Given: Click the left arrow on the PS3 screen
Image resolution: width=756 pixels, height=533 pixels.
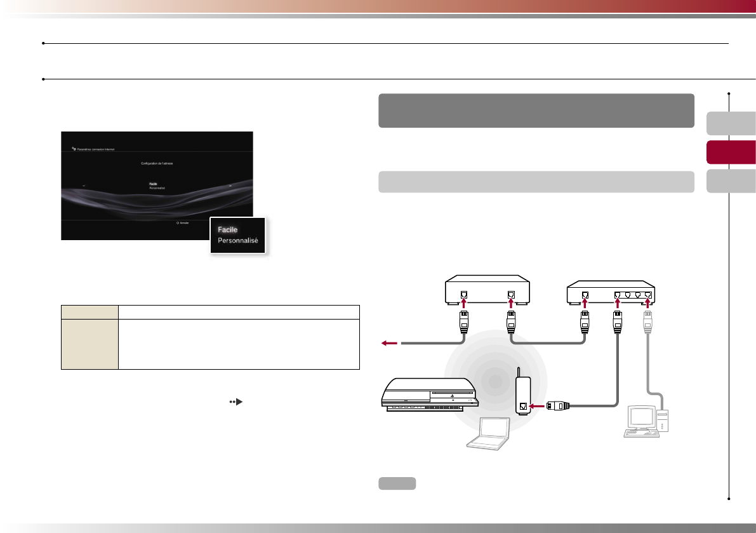Looking at the screenshot, I should (83, 186).
